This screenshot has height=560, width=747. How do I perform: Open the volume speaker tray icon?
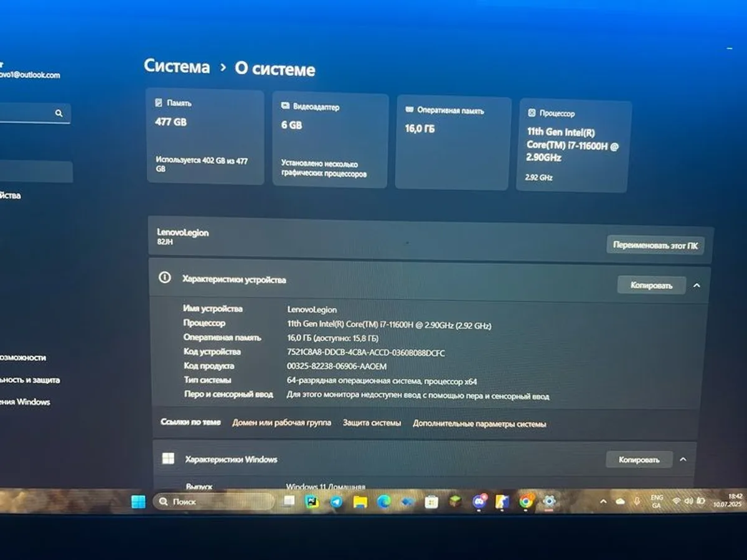[689, 501]
